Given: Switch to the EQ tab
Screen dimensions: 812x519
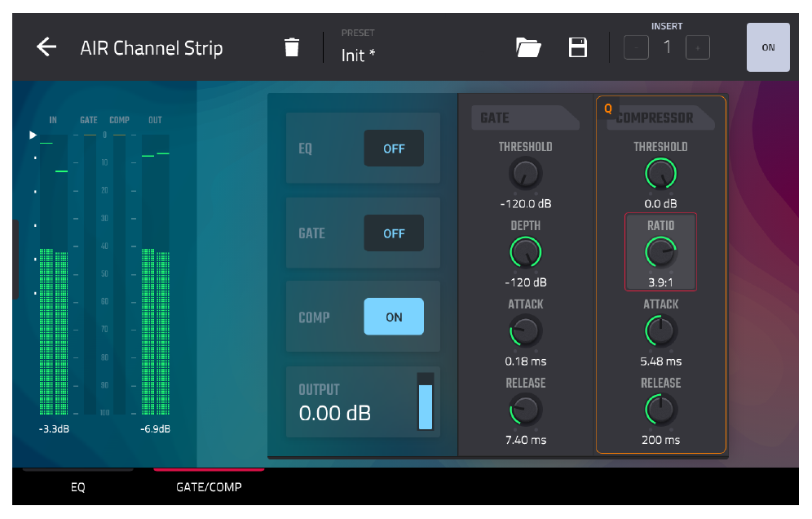Looking at the screenshot, I should pos(77,487).
